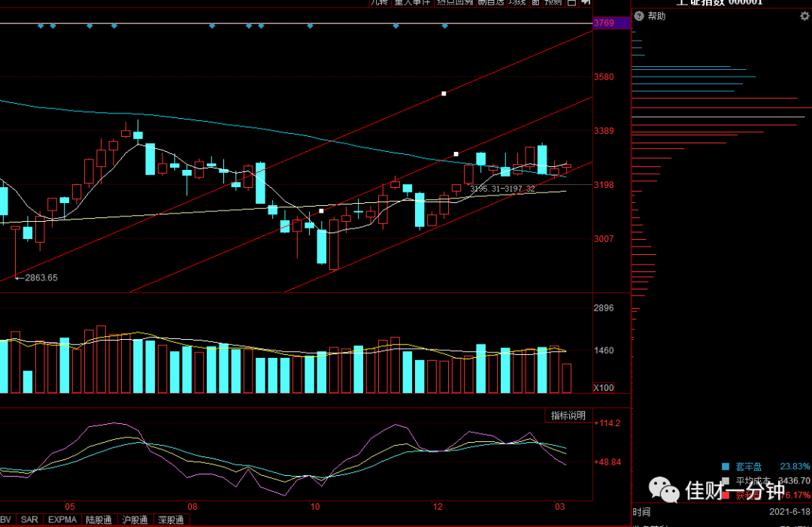
Task: Click the 08 month label on time axis
Action: [x=192, y=506]
